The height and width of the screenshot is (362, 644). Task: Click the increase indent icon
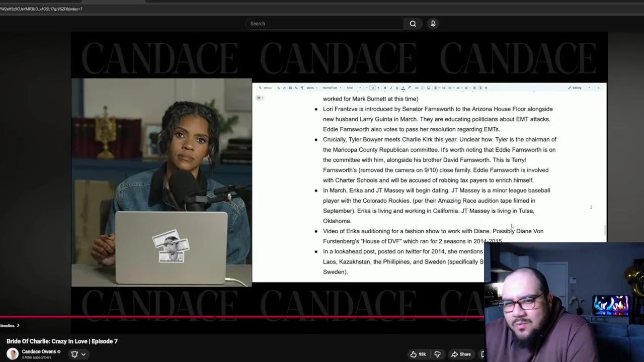tap(480, 88)
